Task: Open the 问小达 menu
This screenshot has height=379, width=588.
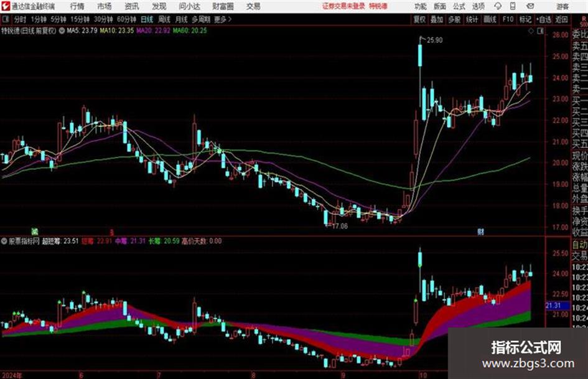Action: (189, 6)
